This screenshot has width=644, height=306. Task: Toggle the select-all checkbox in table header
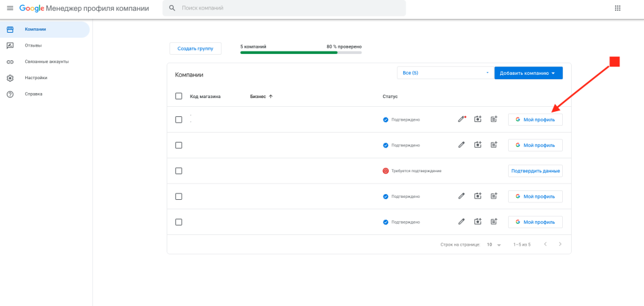tap(179, 96)
